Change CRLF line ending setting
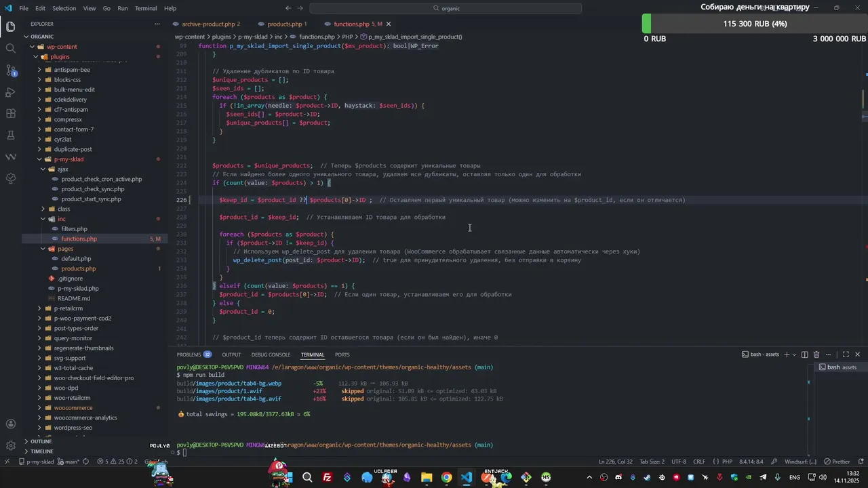 point(699,462)
